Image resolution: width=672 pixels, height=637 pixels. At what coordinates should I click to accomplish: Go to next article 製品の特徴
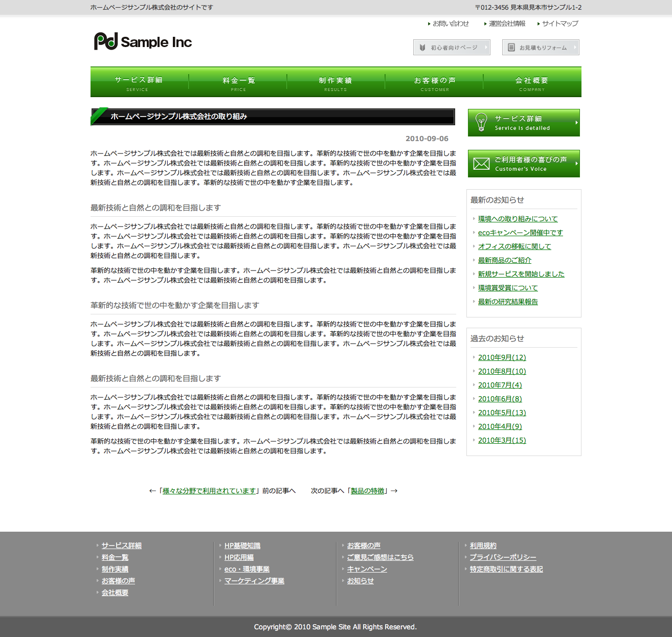[x=367, y=491]
